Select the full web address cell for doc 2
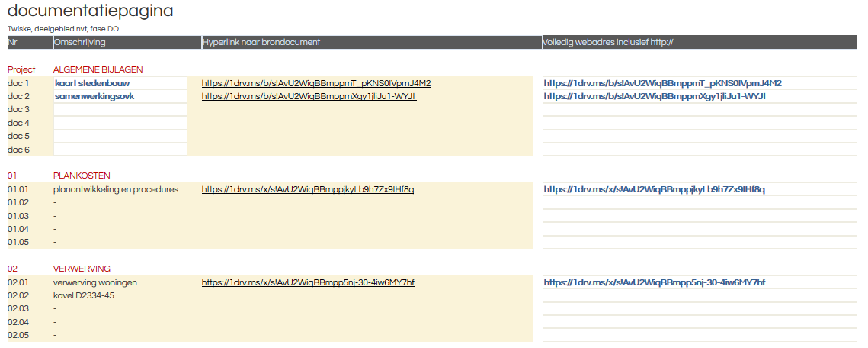 click(x=700, y=97)
